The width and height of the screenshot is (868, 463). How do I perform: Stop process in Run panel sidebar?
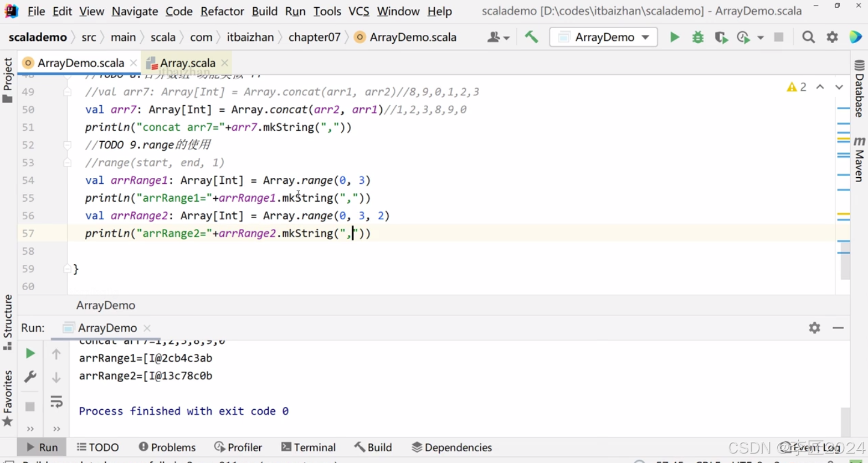tap(30, 407)
